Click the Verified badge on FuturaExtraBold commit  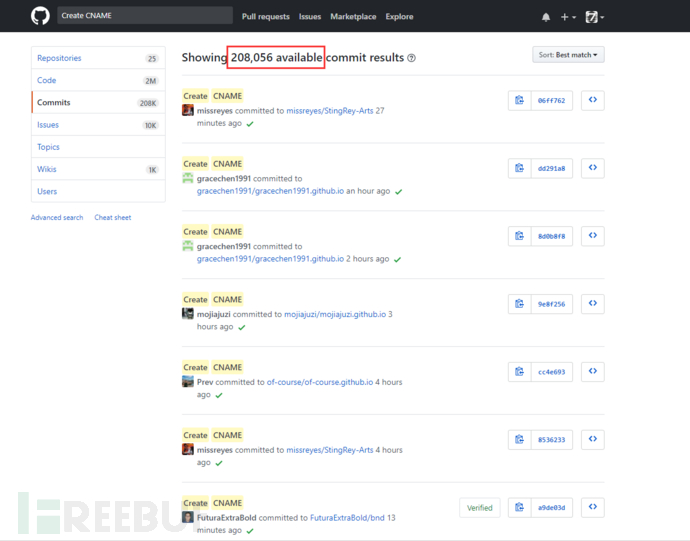(480, 508)
